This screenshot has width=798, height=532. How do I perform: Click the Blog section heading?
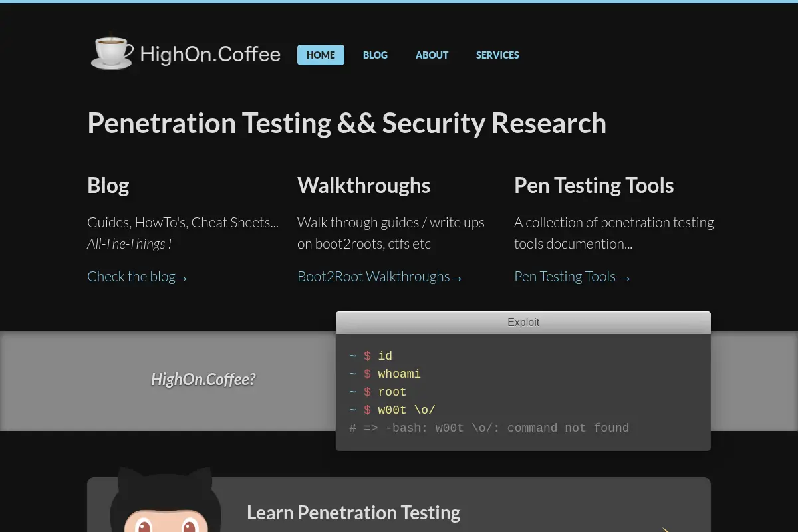108,185
